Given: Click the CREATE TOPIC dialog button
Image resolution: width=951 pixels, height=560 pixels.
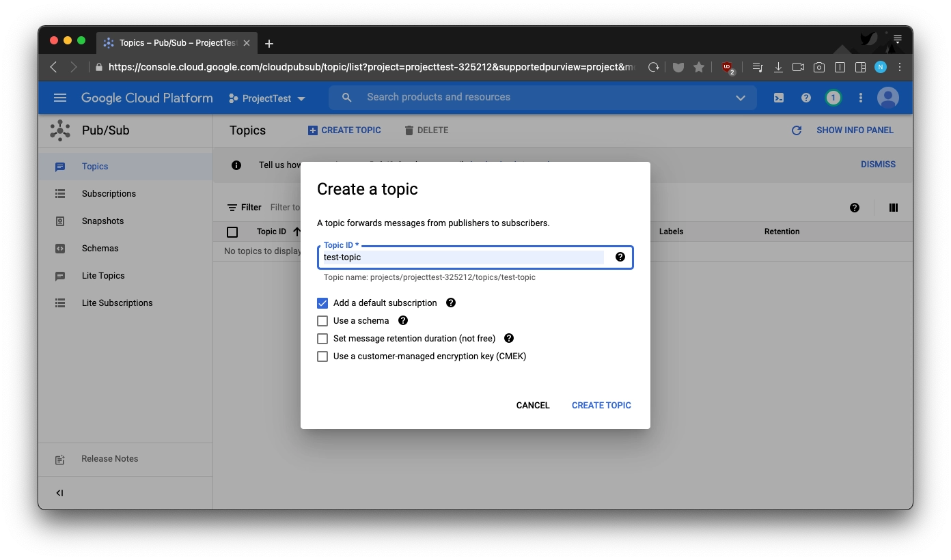Looking at the screenshot, I should click(x=601, y=406).
